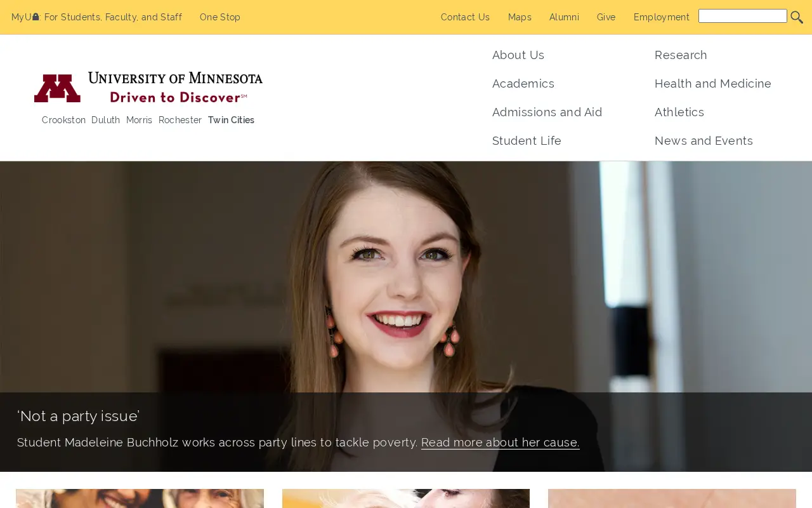
Task: Follow 'Read more about her cause' link
Action: pyautogui.click(x=500, y=443)
